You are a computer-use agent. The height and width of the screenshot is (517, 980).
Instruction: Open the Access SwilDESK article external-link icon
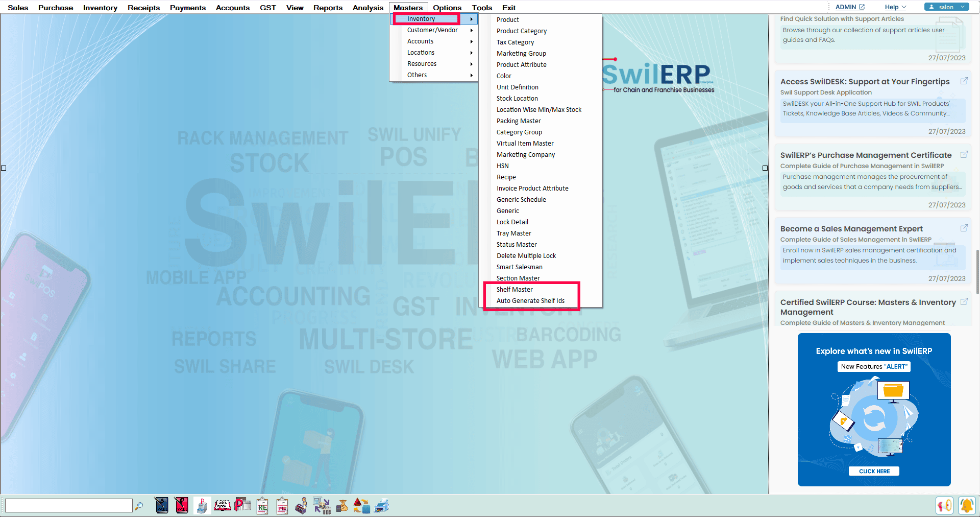[x=964, y=81]
